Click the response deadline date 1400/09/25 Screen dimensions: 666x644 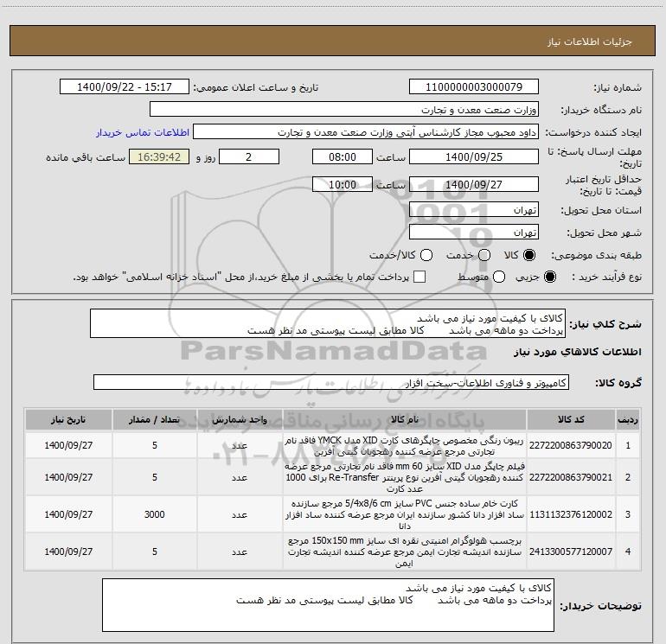(474, 156)
